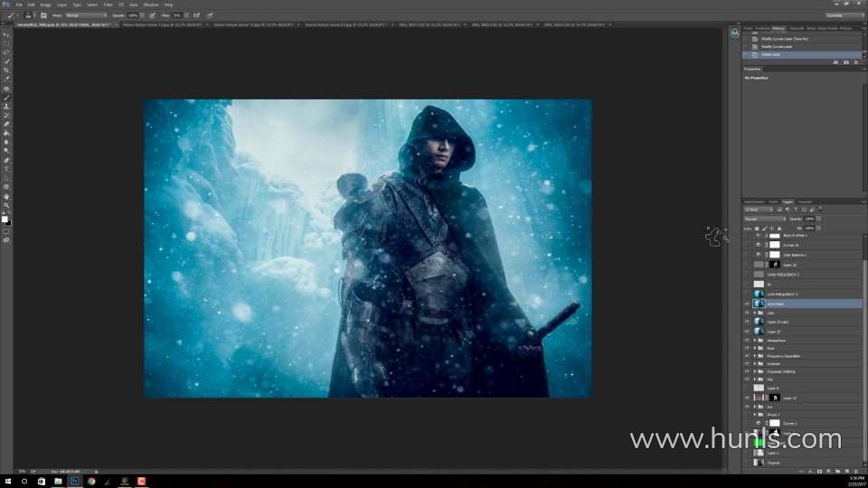
Task: Toggle airbrush mode in options bar
Action: coord(196,15)
